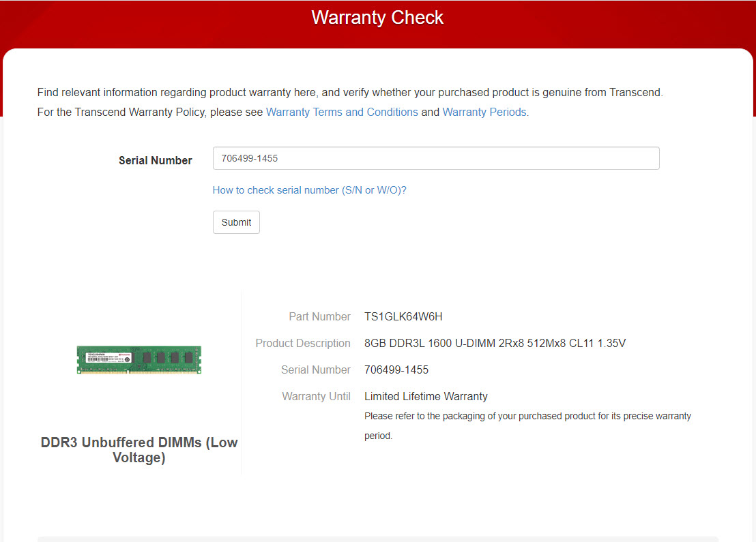Click the Part Number label

click(319, 316)
